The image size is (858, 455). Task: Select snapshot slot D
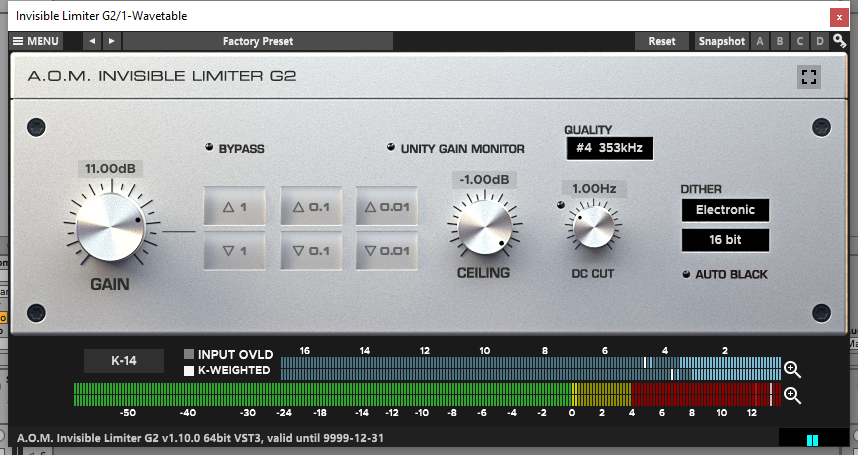[819, 41]
